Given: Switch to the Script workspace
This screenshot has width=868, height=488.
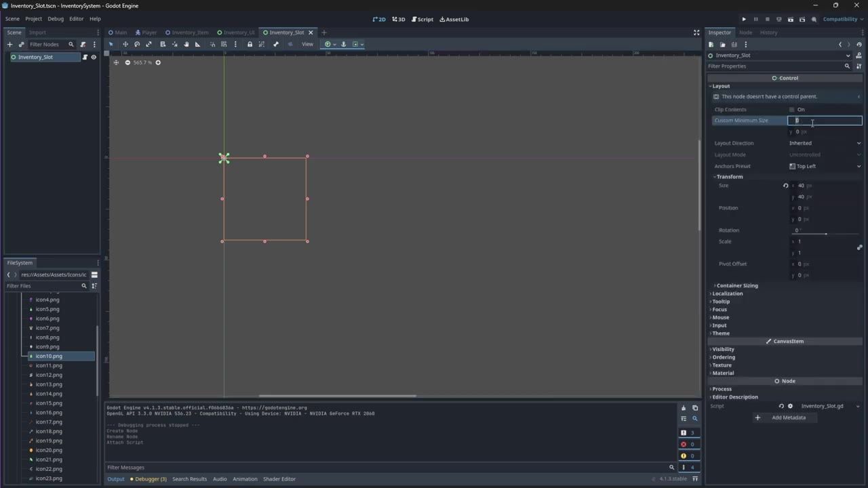Looking at the screenshot, I should point(422,19).
